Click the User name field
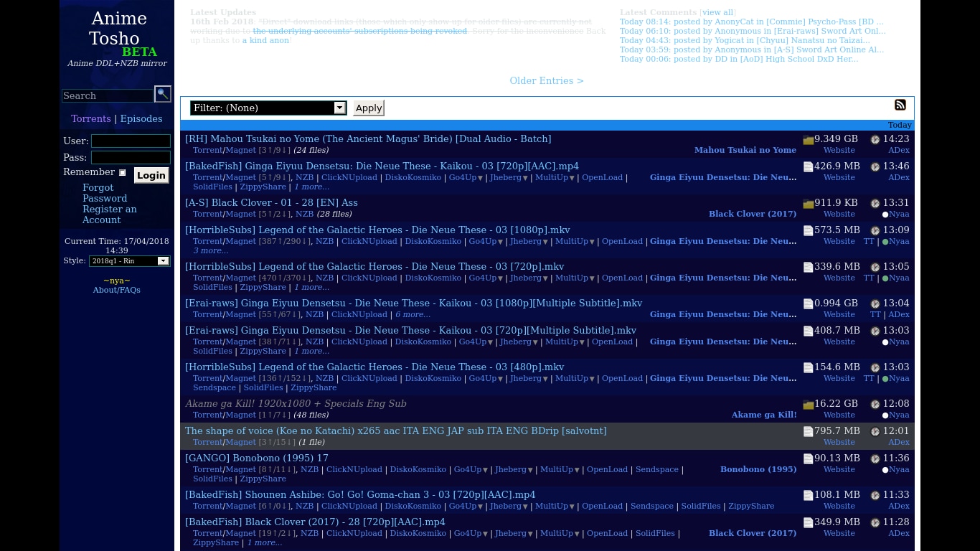Screen dimensions: 980x551 pos(131,141)
